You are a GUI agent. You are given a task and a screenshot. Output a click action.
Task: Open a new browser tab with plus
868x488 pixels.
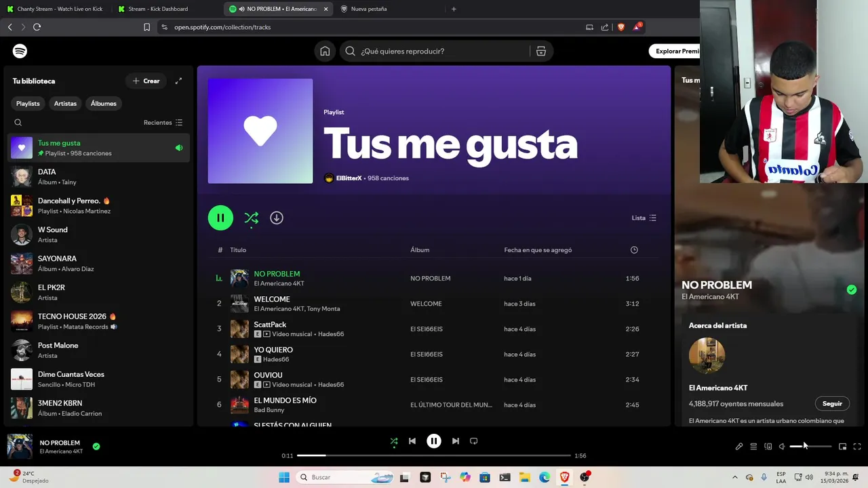click(454, 9)
